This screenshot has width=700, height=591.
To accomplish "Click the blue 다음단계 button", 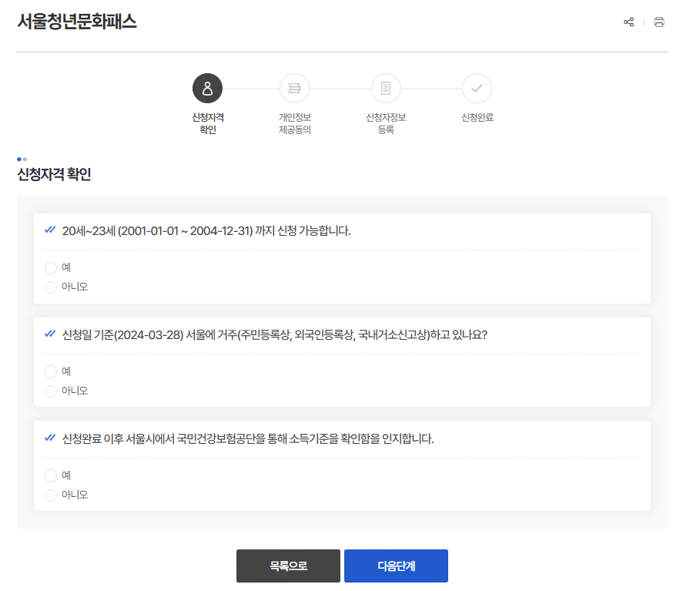I will [396, 566].
